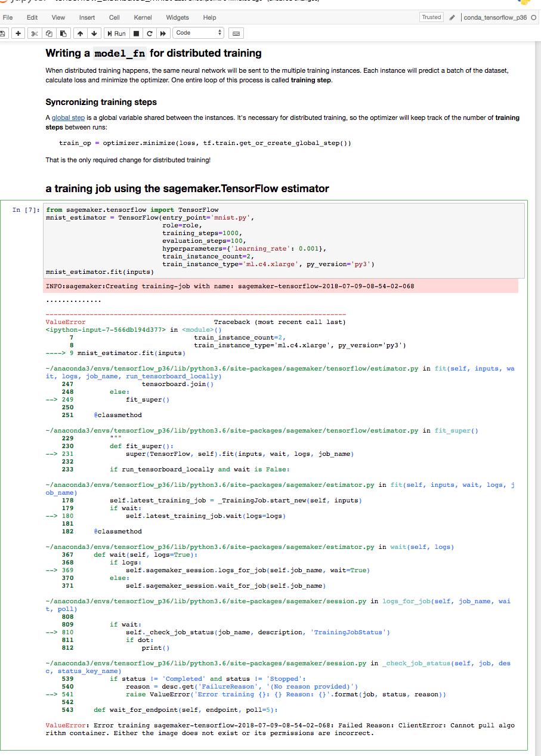
Task: Click inside the mnist_estimator code input area
Action: (285, 240)
